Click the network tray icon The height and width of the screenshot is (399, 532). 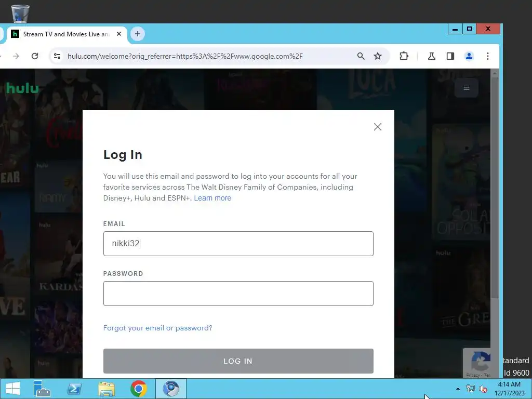click(x=470, y=389)
